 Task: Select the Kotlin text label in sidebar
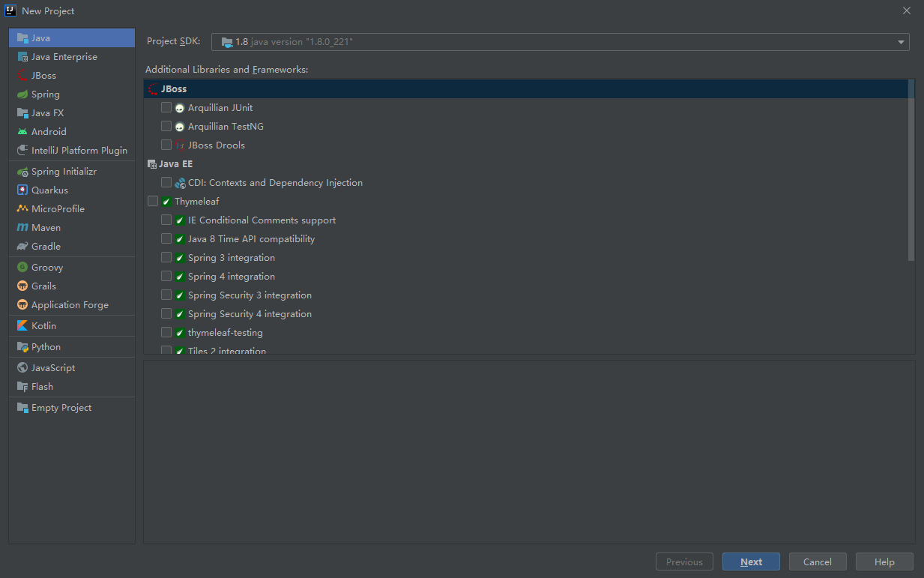(x=43, y=326)
